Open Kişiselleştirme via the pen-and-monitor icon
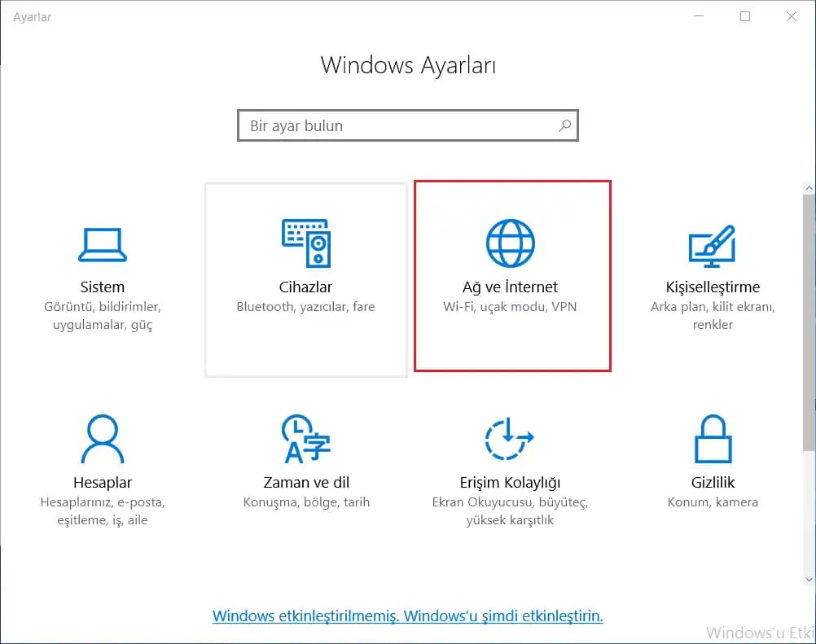Viewport: 816px width, 644px height. click(x=713, y=243)
